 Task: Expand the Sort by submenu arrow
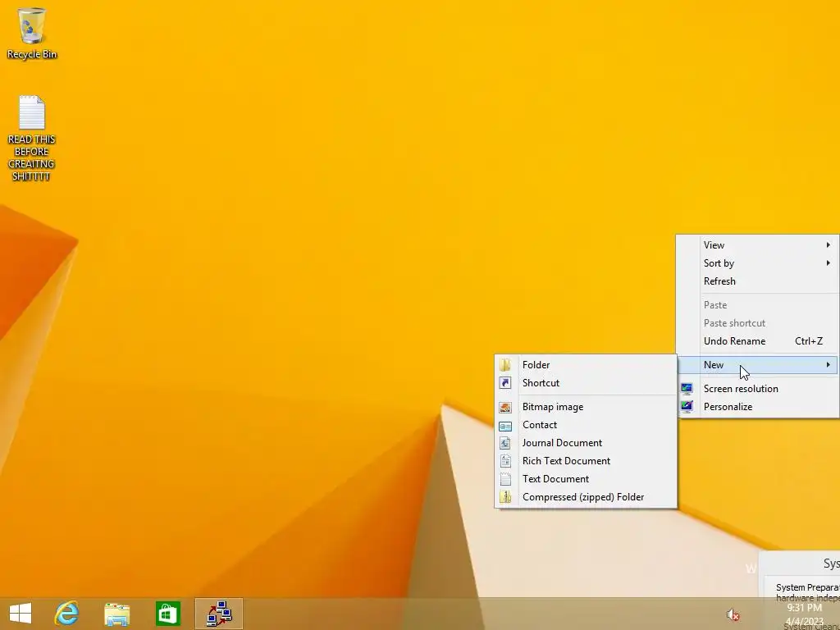click(x=829, y=263)
